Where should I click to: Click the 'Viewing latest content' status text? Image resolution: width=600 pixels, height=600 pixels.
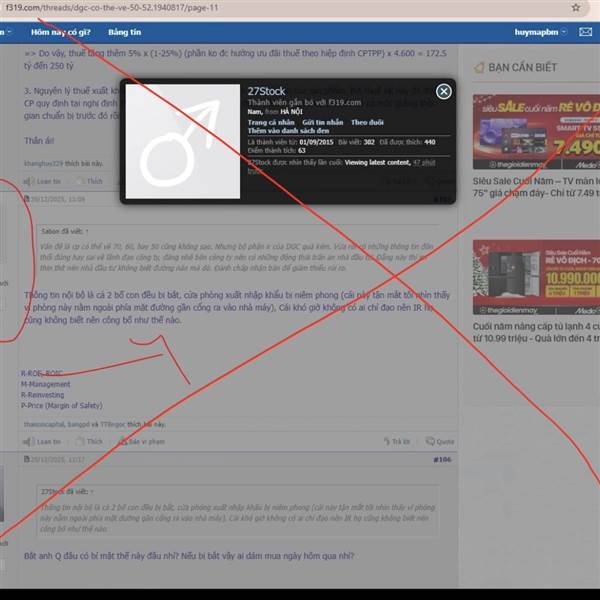[x=377, y=163]
